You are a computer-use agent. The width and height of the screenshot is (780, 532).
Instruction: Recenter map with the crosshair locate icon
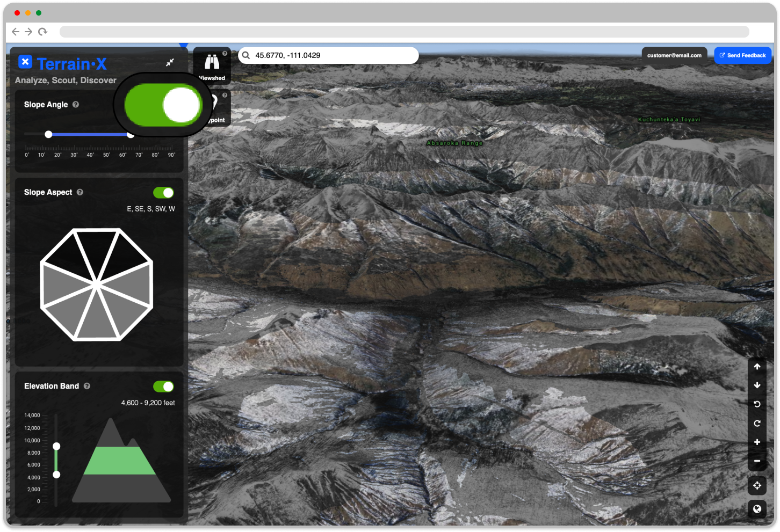pos(757,485)
